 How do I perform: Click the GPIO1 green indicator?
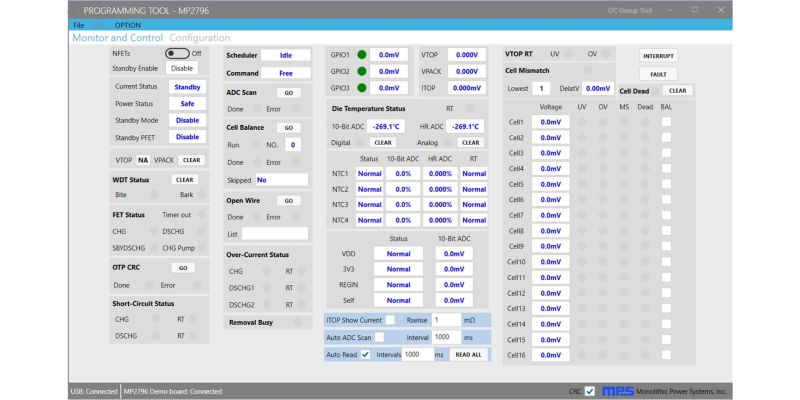point(362,55)
